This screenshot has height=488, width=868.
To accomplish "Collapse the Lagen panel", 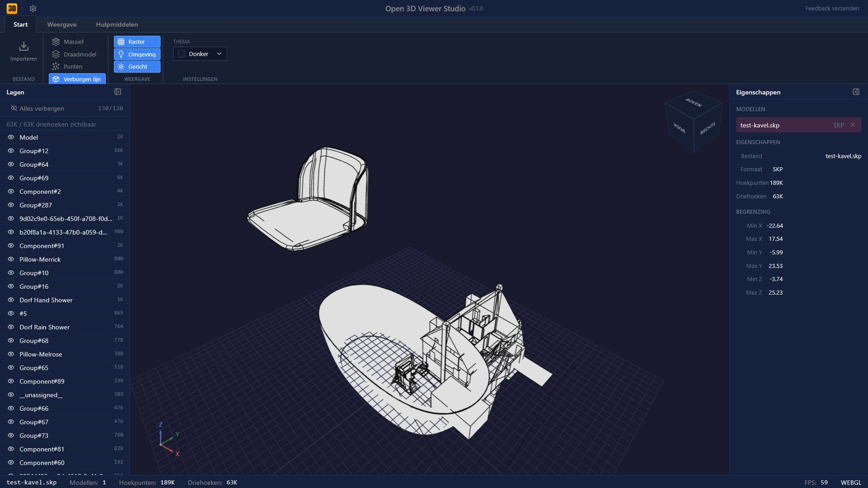I will (118, 92).
